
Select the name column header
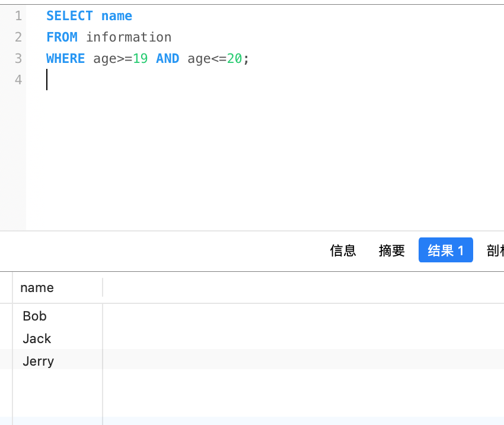[x=37, y=287]
